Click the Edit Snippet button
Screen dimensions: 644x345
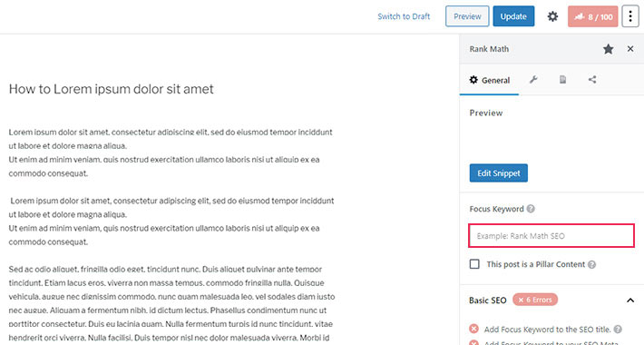(499, 173)
